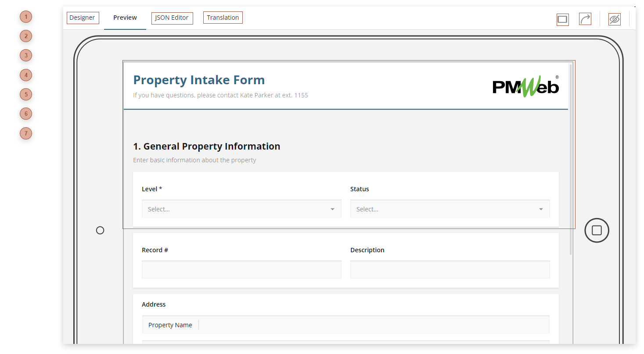Click the tablet device preview icon
The image size is (644, 354).
[562, 19]
